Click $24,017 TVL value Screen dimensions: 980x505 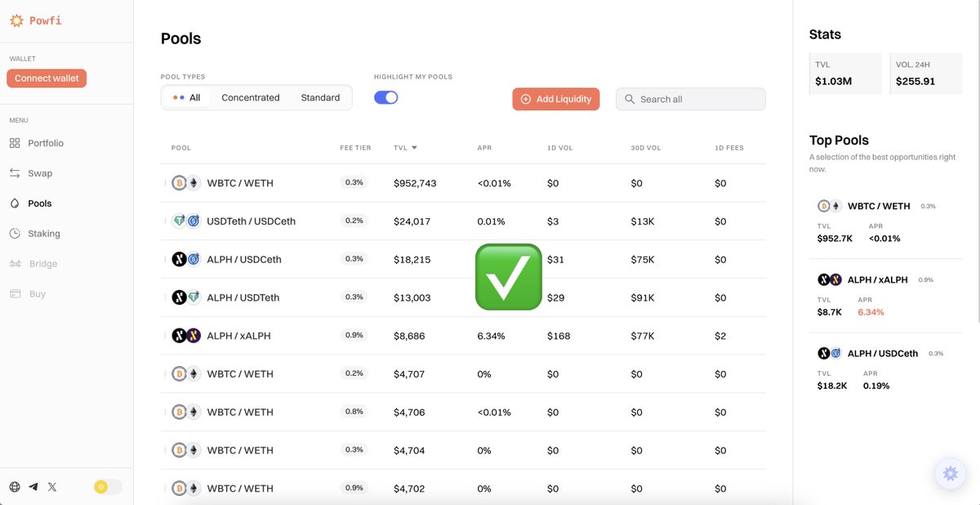pos(412,221)
